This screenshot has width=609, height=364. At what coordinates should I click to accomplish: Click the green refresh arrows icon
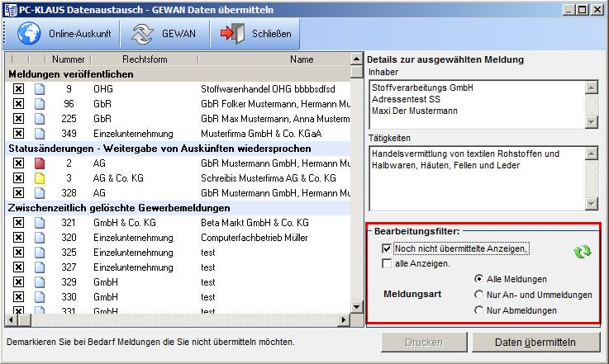583,253
